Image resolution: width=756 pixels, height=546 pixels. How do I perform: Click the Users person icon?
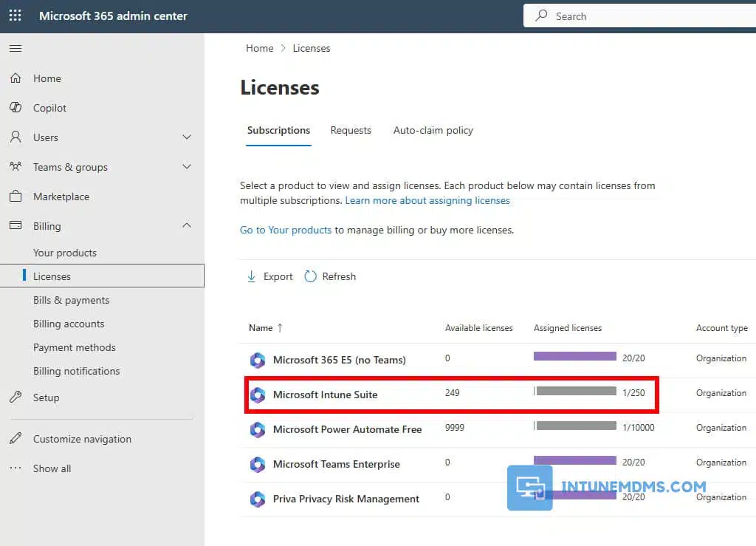click(16, 137)
